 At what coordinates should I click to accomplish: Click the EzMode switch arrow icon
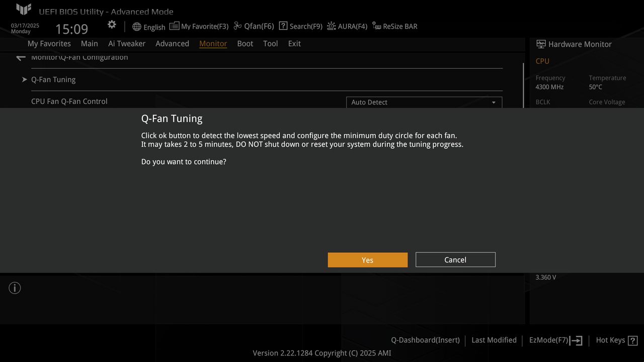576,341
